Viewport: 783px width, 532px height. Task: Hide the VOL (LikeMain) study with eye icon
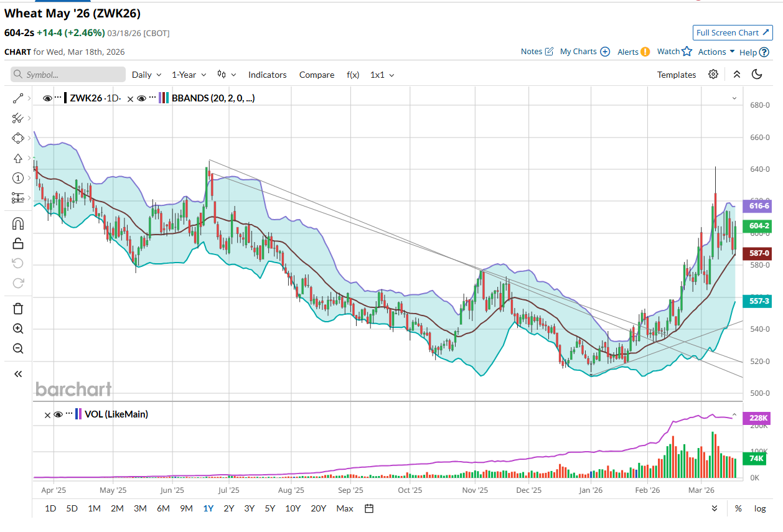click(58, 414)
